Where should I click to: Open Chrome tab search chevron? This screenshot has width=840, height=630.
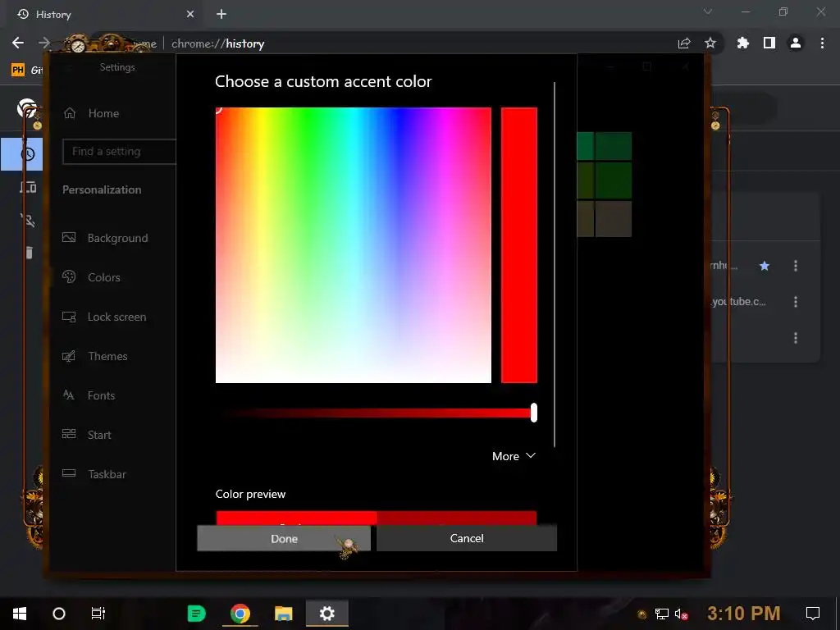pyautogui.click(x=708, y=11)
